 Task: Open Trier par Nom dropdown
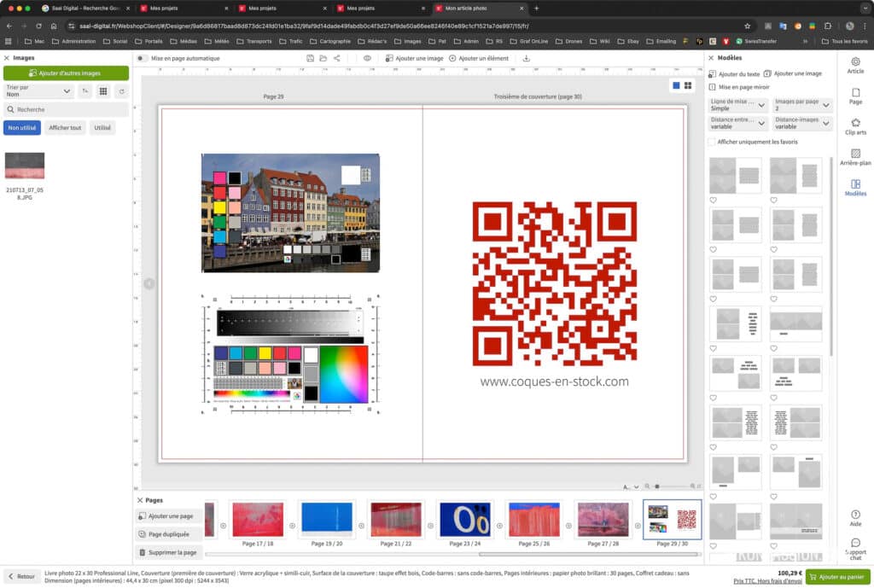(x=38, y=90)
